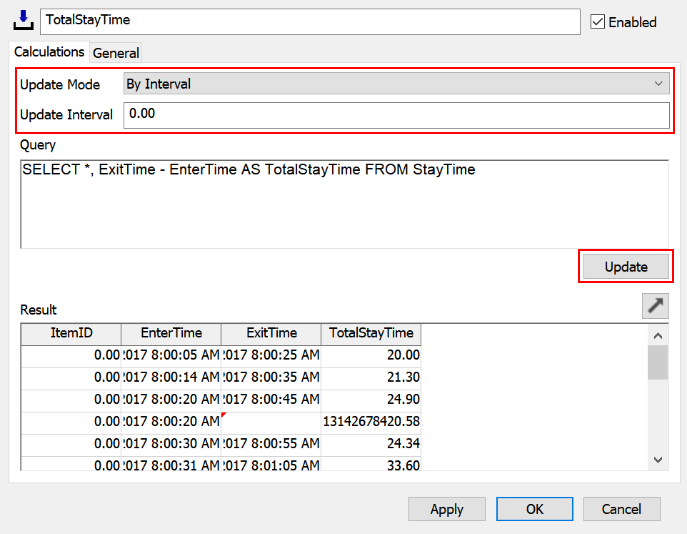Select the 13142678420.58 cell
The height and width of the screenshot is (534, 687).
coord(371,421)
